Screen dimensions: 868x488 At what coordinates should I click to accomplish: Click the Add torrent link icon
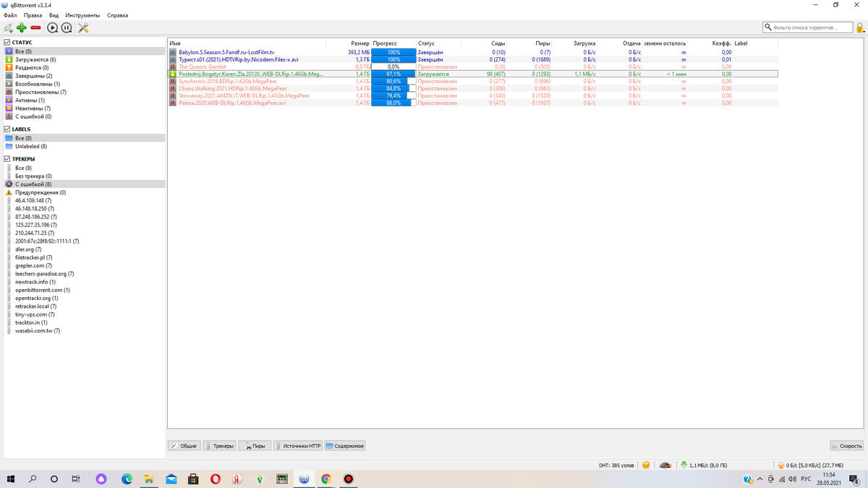click(x=8, y=27)
